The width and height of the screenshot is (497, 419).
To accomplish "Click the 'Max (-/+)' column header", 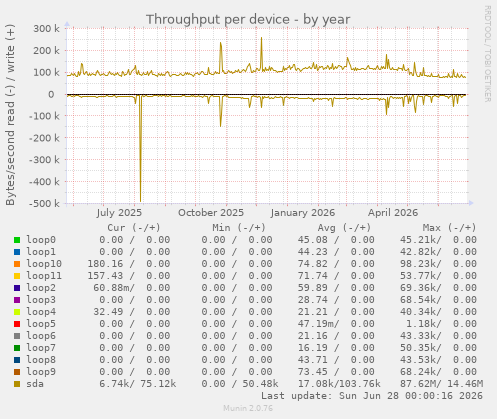I will [449, 228].
